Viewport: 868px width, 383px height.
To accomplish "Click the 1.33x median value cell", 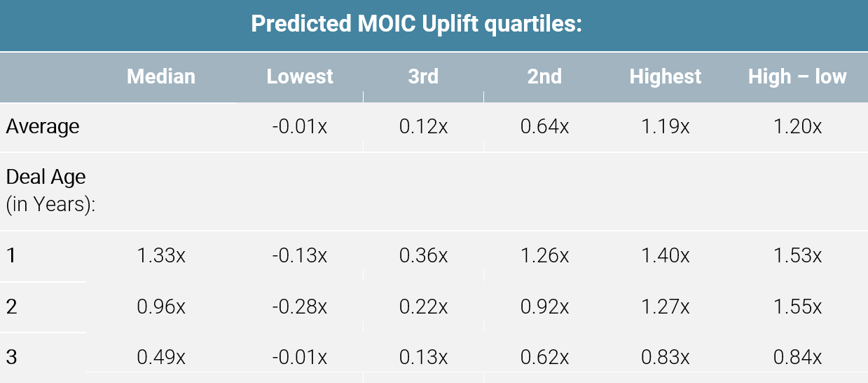I will tap(161, 256).
